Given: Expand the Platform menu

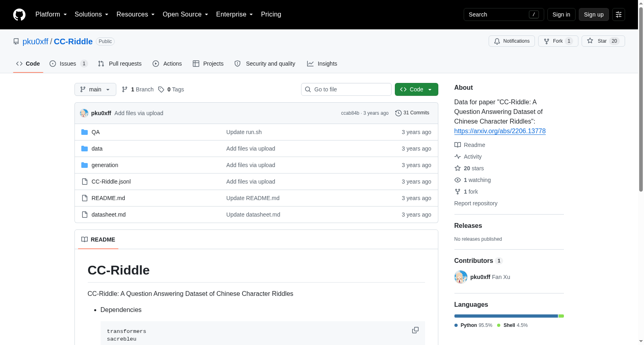Looking at the screenshot, I should coord(51,14).
